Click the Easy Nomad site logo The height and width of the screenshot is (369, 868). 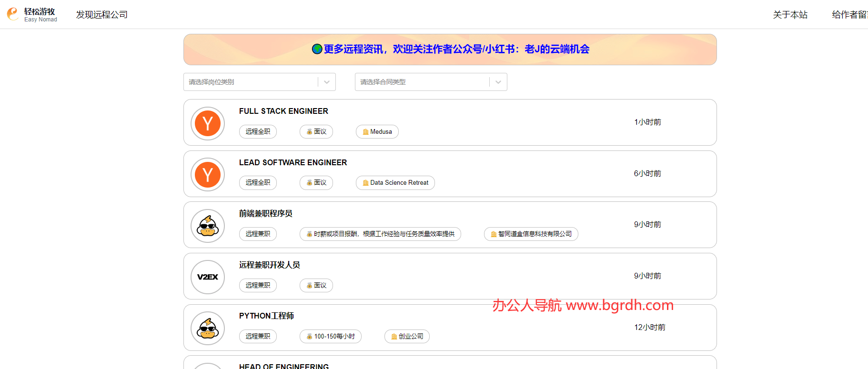tap(32, 14)
